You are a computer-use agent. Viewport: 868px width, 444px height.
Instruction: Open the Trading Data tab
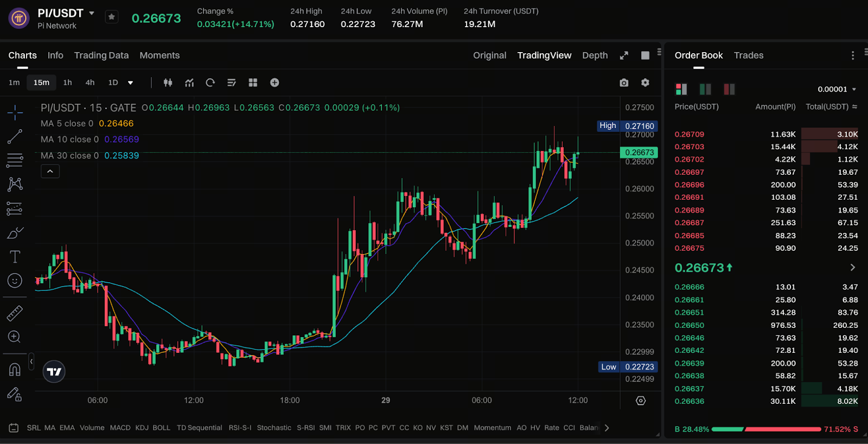(x=101, y=55)
